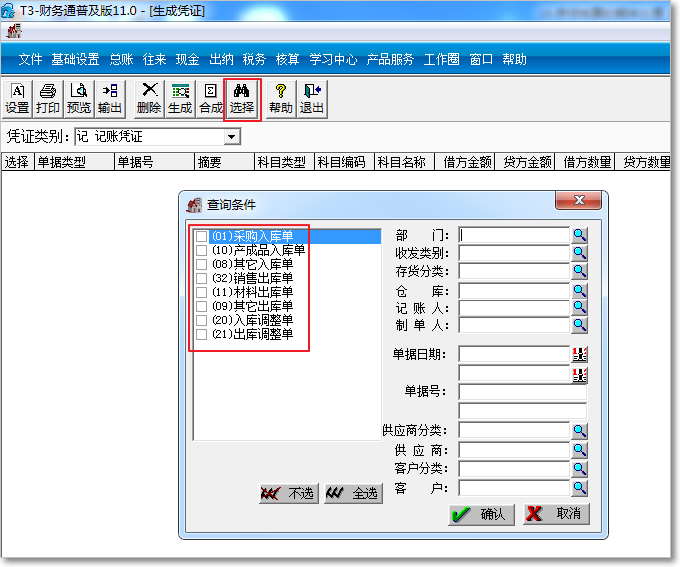Close the 查询条件 dialog
The width and height of the screenshot is (680, 567).
[579, 200]
